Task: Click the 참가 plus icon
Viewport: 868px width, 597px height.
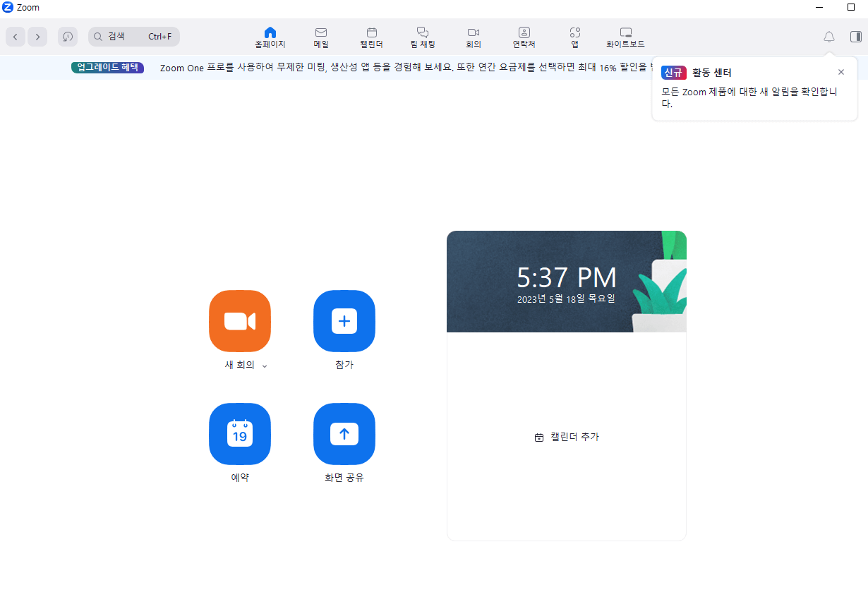Action: click(344, 321)
